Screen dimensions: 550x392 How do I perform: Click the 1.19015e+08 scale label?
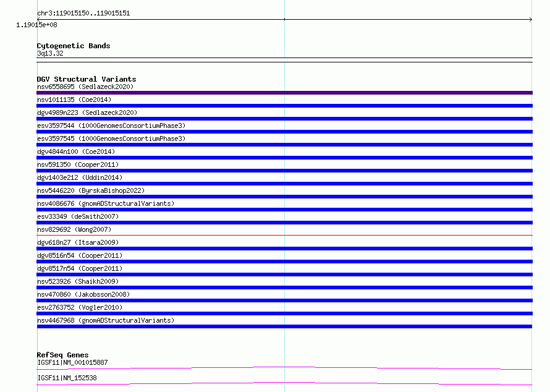point(36,25)
